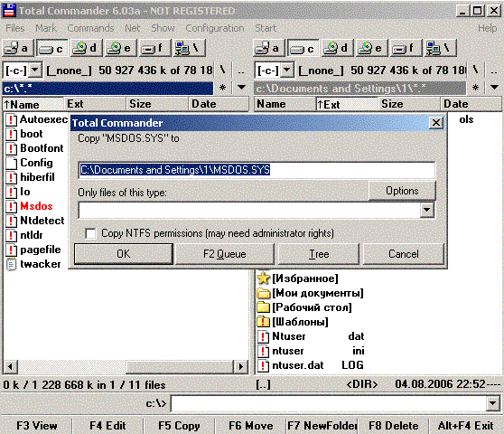The image size is (504, 434).
Task: Sort left panel by Name header
Action: (x=33, y=104)
